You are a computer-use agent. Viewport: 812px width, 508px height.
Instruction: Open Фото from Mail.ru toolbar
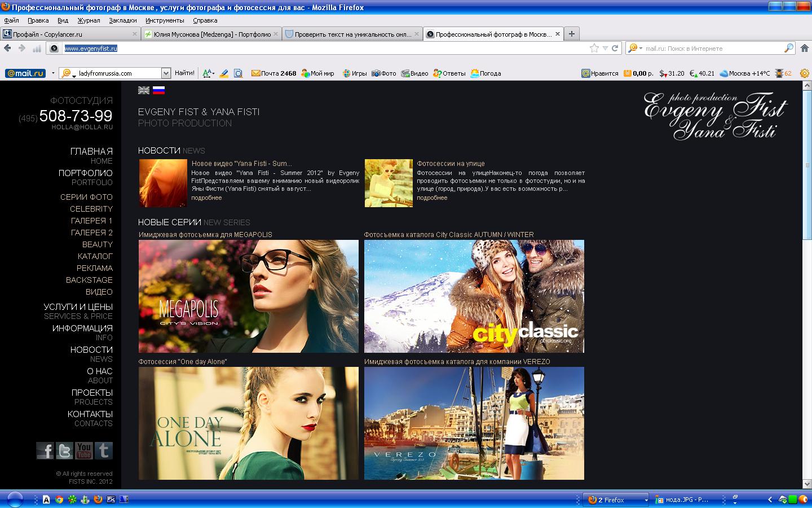coord(384,73)
